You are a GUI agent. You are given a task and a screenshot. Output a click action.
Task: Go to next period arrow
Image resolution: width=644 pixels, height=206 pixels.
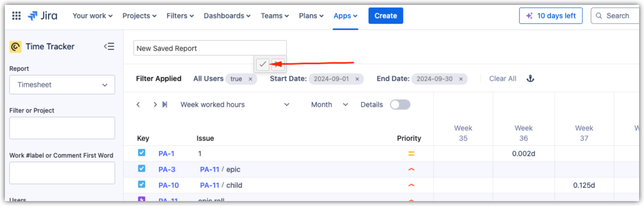click(x=155, y=105)
